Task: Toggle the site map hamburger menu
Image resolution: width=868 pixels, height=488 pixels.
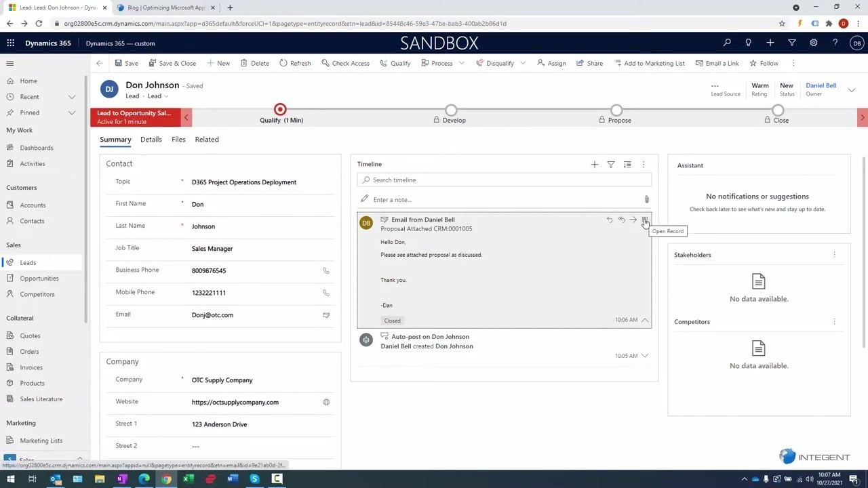Action: [10, 63]
